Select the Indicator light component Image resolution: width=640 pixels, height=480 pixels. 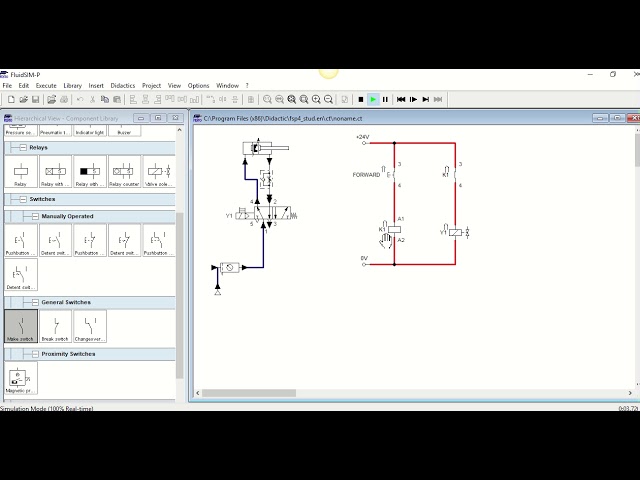[x=89, y=131]
